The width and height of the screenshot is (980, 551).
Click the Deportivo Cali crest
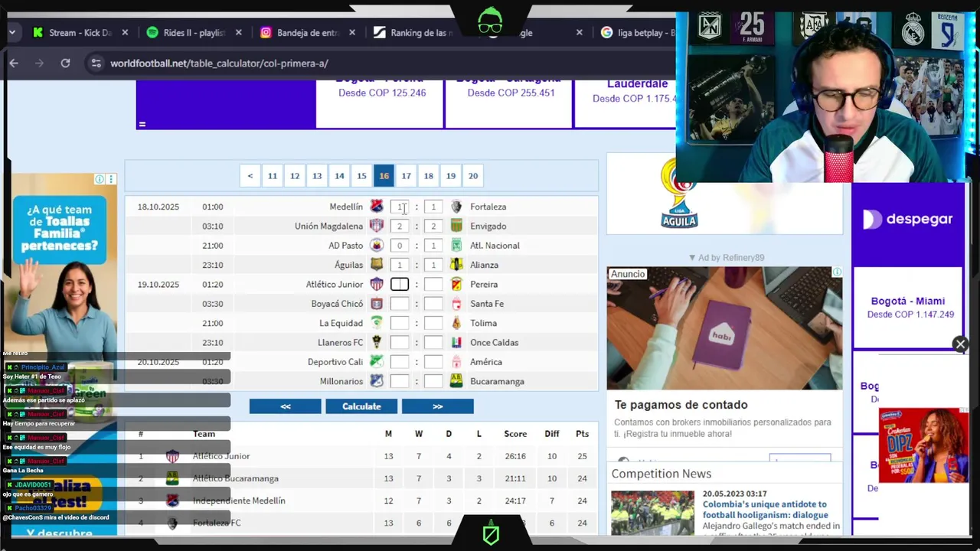coord(377,362)
